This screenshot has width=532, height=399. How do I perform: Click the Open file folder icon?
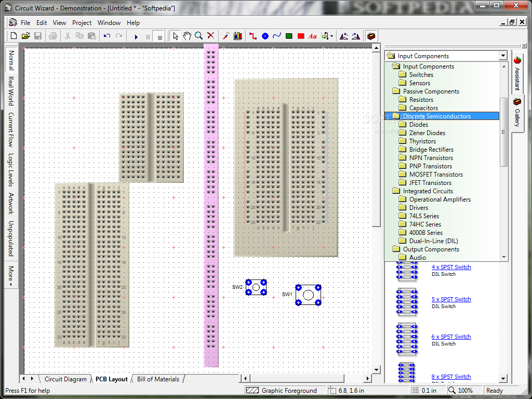point(26,36)
